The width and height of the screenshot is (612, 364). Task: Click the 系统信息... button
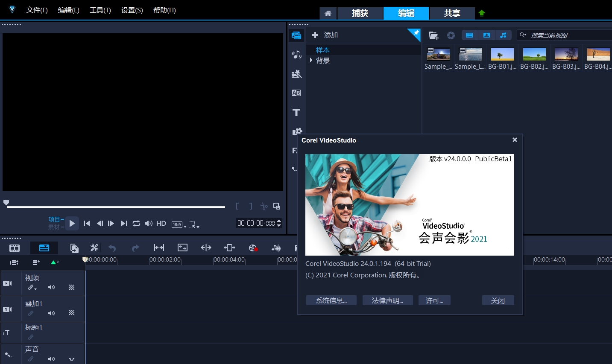point(331,300)
